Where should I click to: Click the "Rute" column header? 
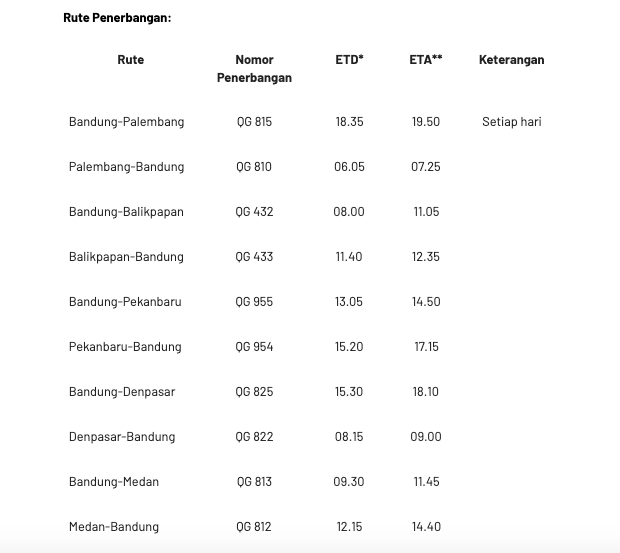(130, 60)
